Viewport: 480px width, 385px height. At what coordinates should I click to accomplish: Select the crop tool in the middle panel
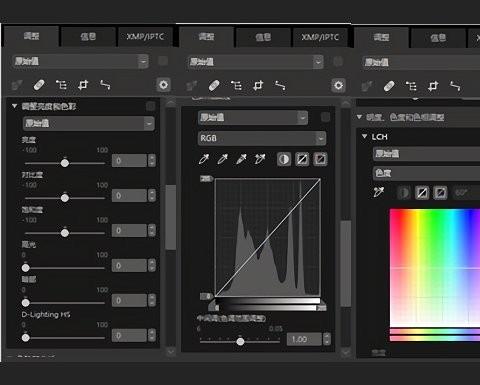[258, 86]
